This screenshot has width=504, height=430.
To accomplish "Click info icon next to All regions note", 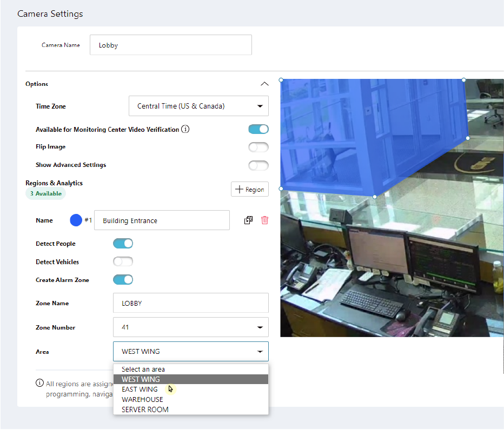I will [x=39, y=384].
